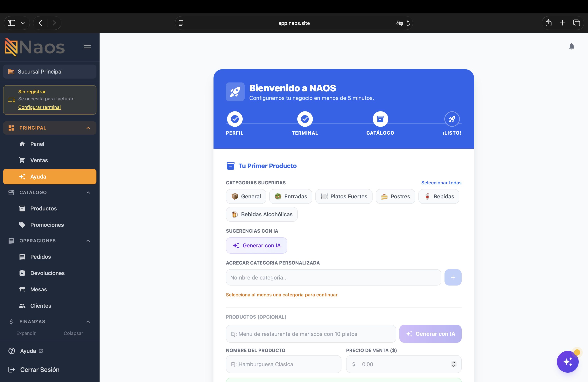Click Colapsar to collapse all sections
This screenshot has height=382, width=588.
pyautogui.click(x=73, y=333)
